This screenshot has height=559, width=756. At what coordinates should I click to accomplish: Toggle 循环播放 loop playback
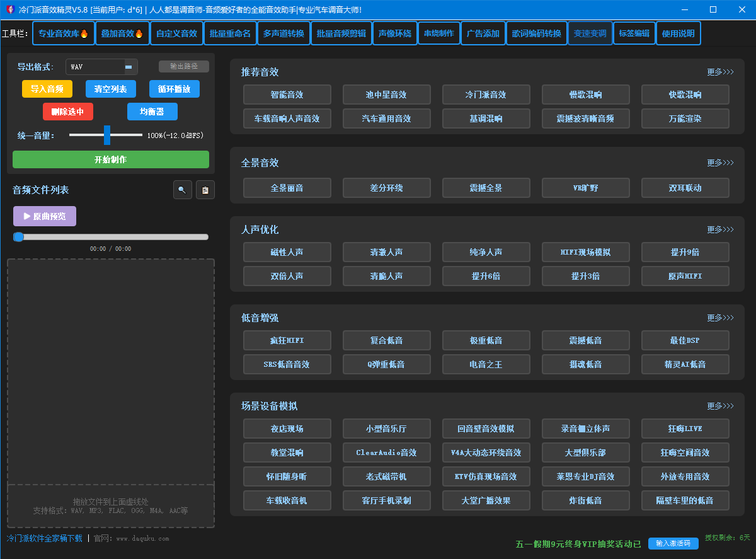coord(175,89)
